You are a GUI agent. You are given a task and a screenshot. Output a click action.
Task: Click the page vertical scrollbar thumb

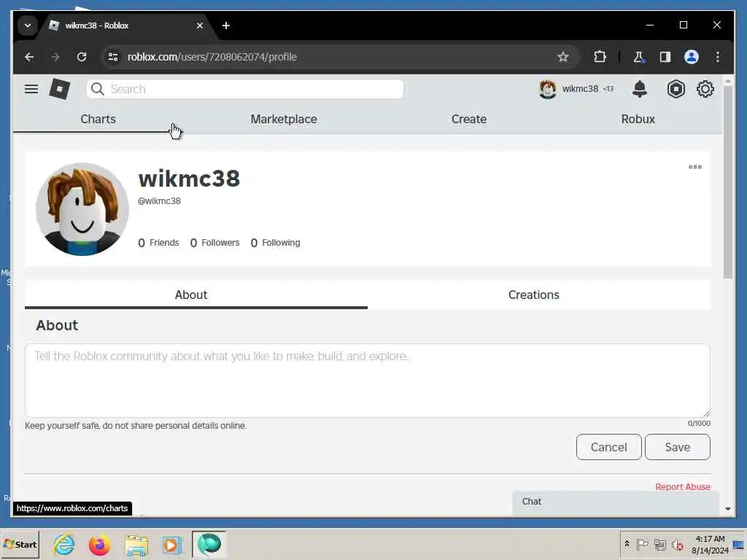[727, 182]
